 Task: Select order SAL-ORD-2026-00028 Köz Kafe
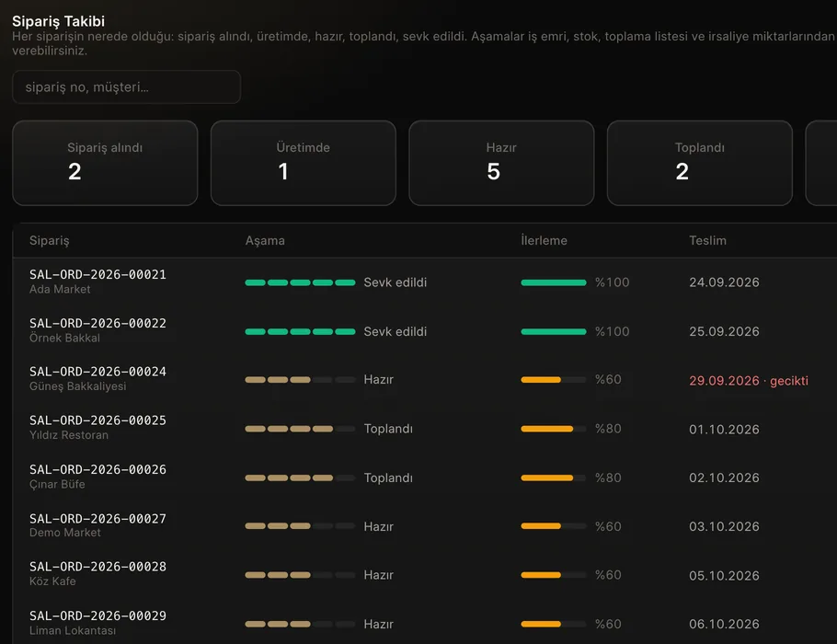click(x=424, y=575)
